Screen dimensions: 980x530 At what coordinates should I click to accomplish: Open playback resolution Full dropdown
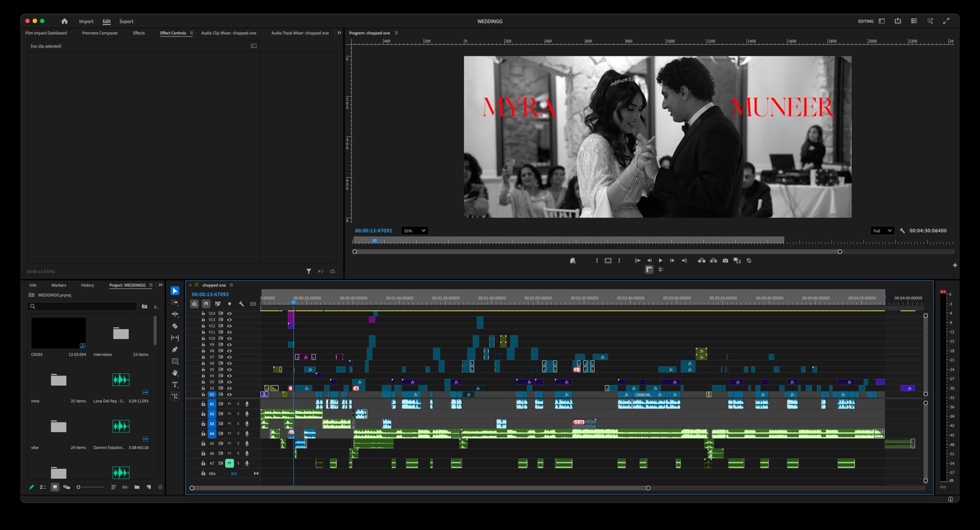tap(882, 231)
